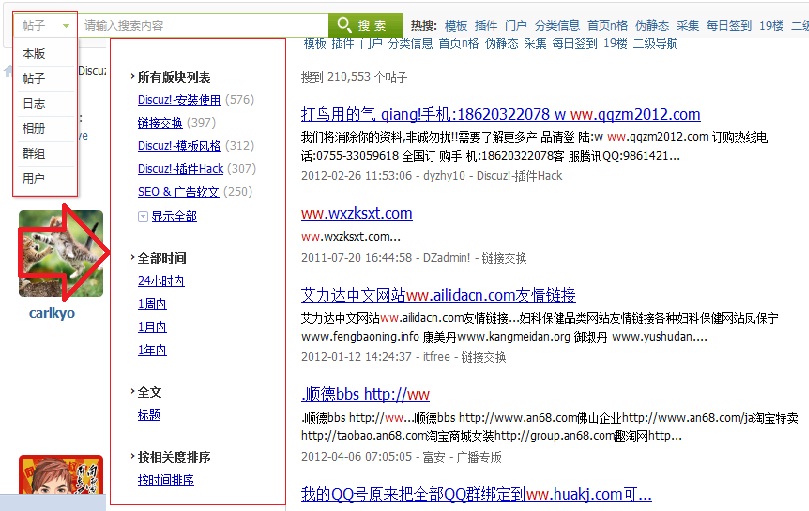Sort results with 按时间排序

pos(166,480)
